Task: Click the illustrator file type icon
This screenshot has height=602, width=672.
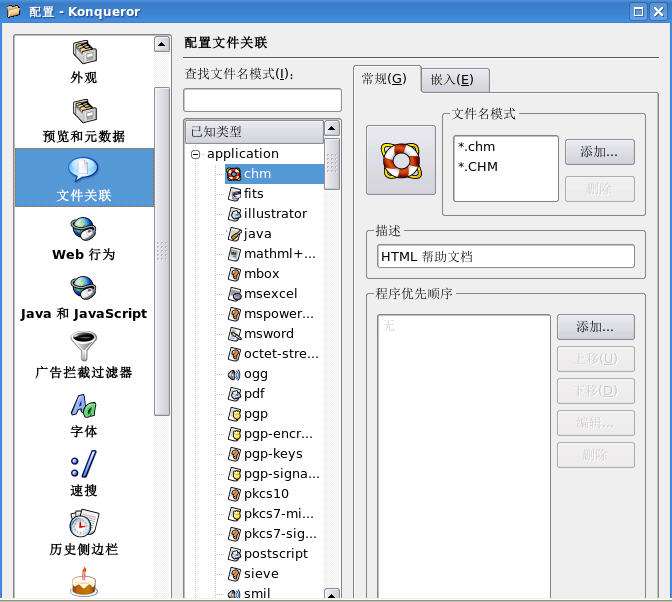Action: tap(234, 214)
